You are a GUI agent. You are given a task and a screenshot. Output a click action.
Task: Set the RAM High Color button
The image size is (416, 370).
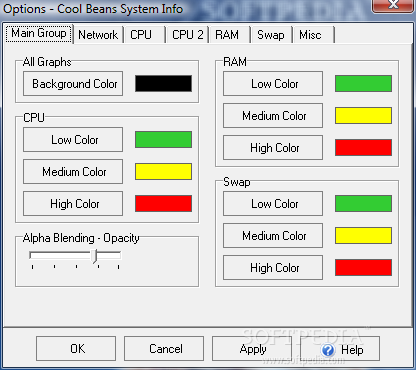point(273,148)
